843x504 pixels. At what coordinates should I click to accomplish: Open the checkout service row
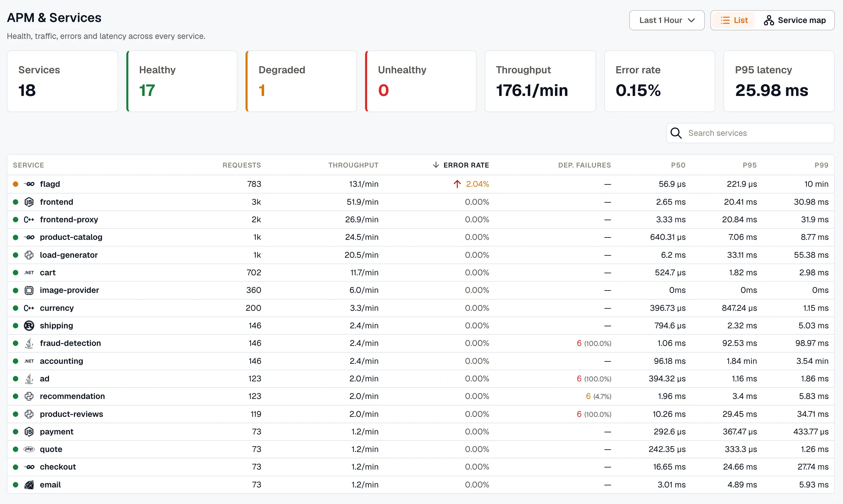point(420,467)
